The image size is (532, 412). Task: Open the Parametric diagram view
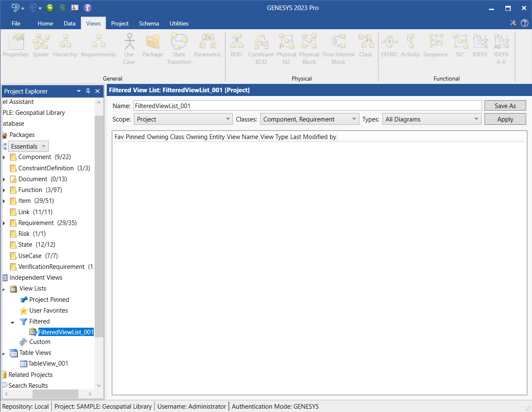pos(208,46)
